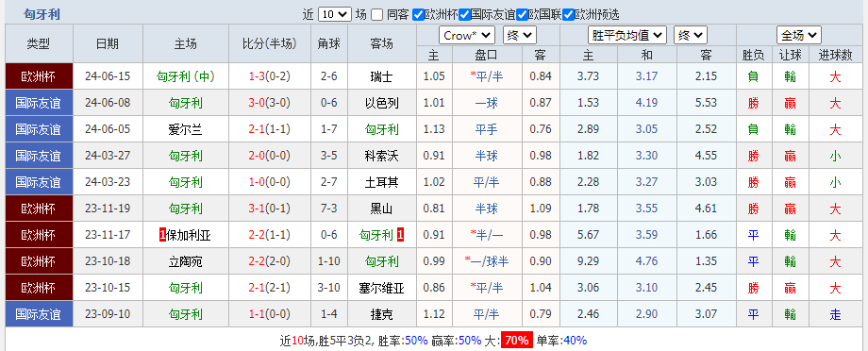Click the 类型 column header
Image resolution: width=868 pixels, height=351 pixels.
click(39, 44)
